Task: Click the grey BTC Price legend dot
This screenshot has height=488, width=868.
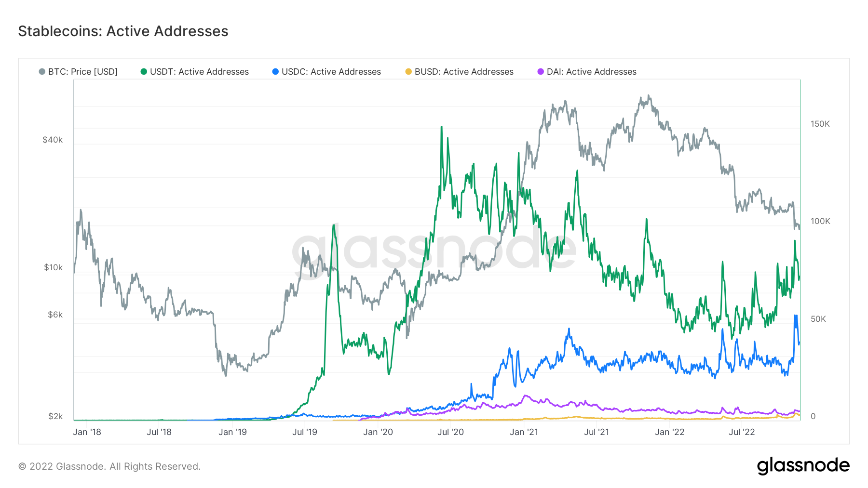Action: (x=42, y=72)
